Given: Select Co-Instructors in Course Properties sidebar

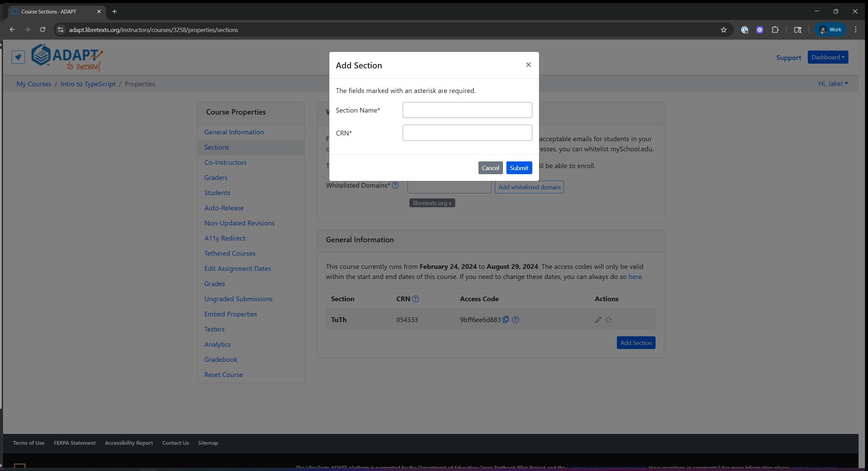Looking at the screenshot, I should point(226,162).
